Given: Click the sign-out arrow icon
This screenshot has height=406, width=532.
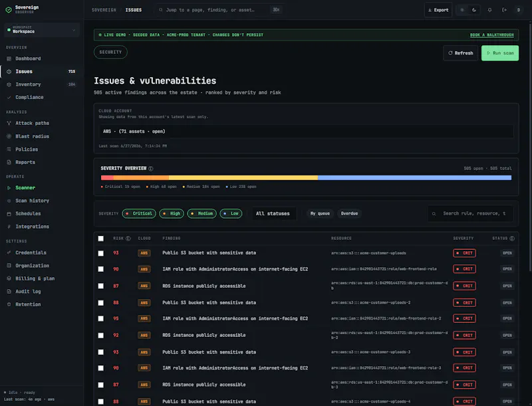Looking at the screenshot, I should (504, 10).
